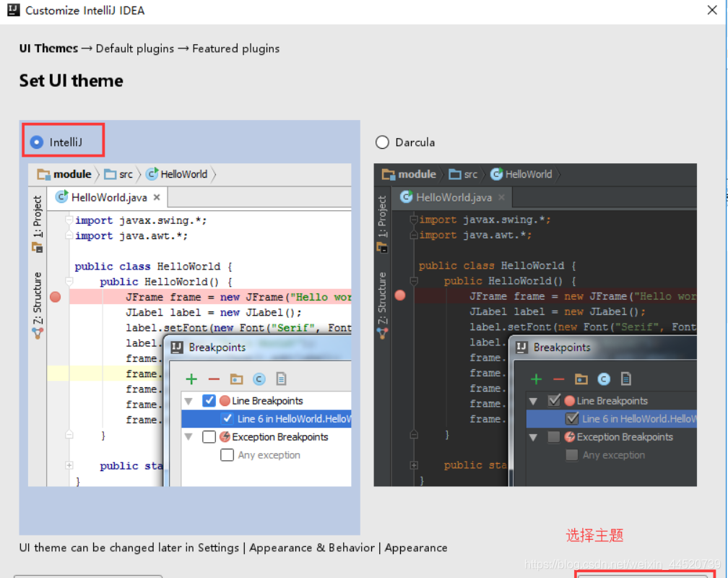728x578 pixels.
Task: Click Breakpoints dialog icon in light preview
Action: click(177, 348)
